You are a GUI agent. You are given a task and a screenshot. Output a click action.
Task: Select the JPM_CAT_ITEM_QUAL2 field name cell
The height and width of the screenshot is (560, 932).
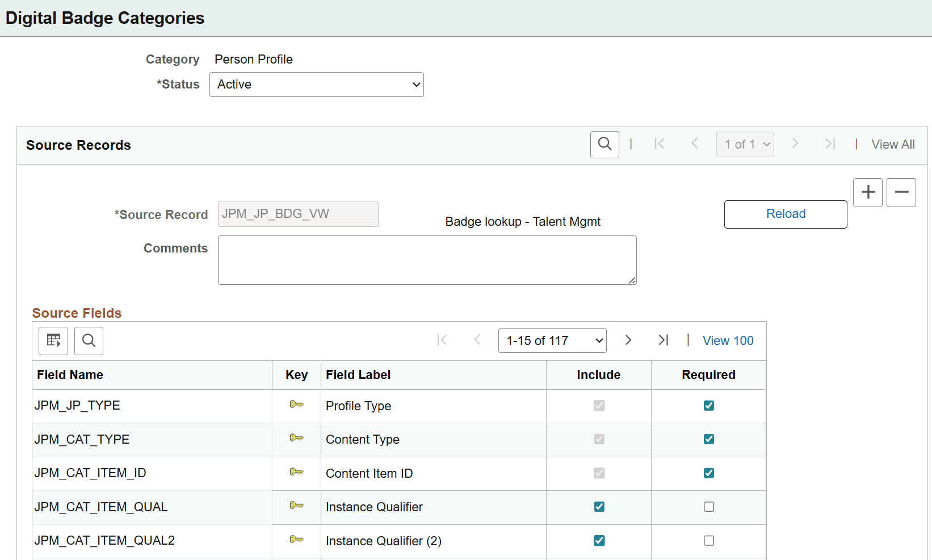coord(104,540)
